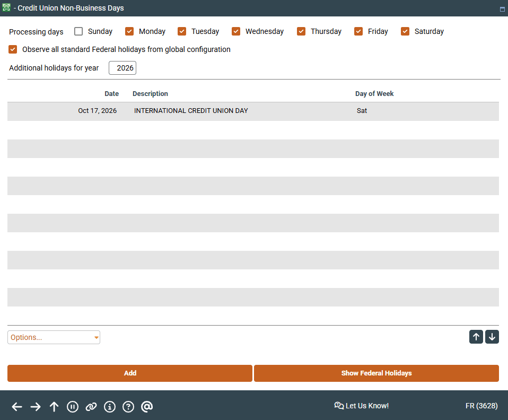This screenshot has width=508, height=420.
Task: Click the Let Us Know! feedback link
Action: click(x=362, y=406)
